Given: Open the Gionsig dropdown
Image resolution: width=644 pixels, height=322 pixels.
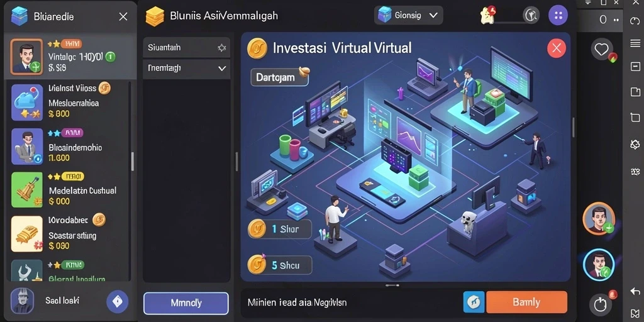Looking at the screenshot, I should tap(408, 16).
